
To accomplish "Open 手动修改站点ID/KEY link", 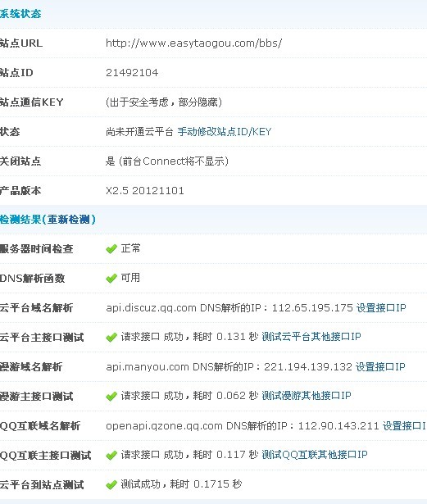I will pos(225,132).
